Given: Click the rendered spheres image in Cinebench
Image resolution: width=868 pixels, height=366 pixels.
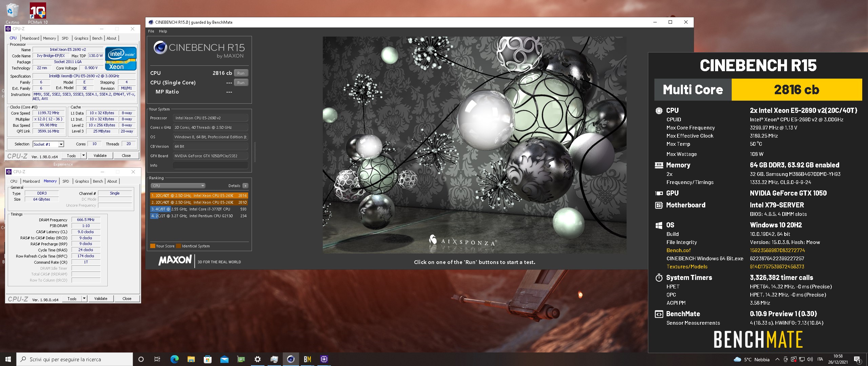Looking at the screenshot, I should tap(474, 145).
